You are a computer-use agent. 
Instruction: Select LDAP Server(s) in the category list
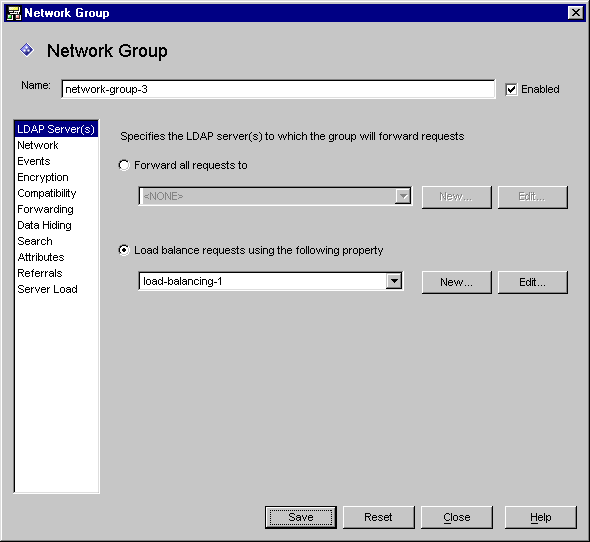click(x=56, y=129)
